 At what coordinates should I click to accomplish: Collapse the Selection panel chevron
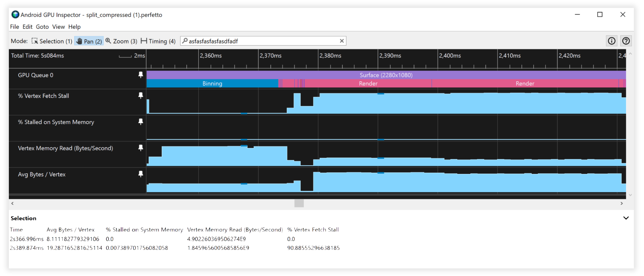pos(626,218)
